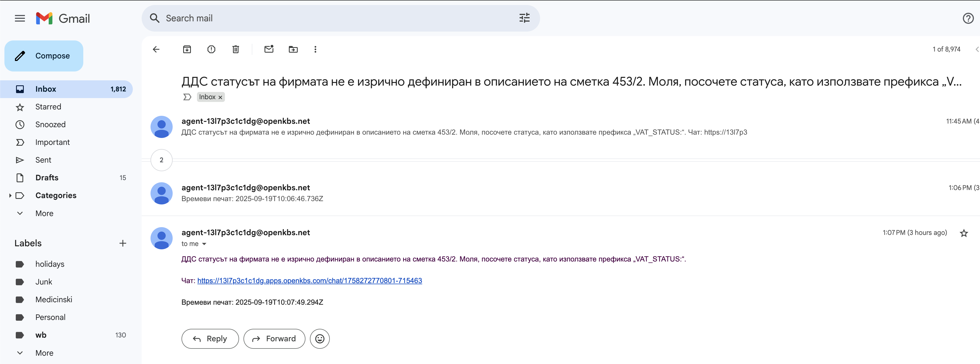The height and width of the screenshot is (364, 980).
Task: Open the openkbs chat hyperlink
Action: coord(309,281)
